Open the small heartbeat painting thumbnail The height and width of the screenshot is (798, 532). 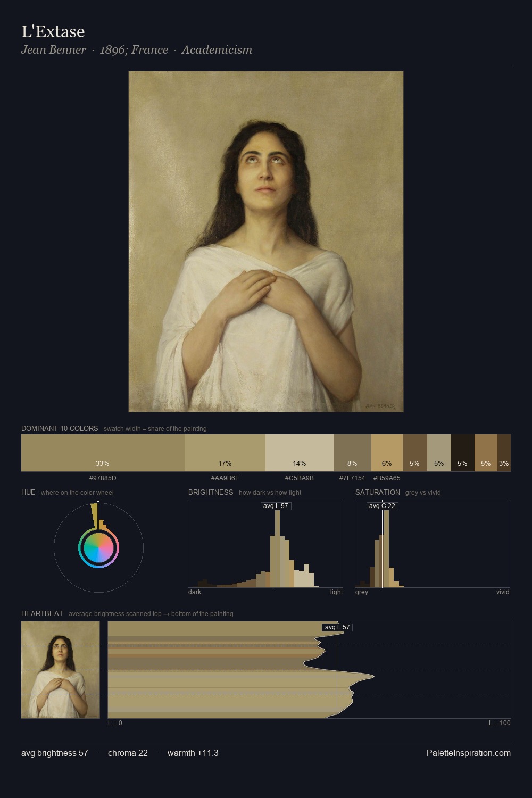(61, 670)
